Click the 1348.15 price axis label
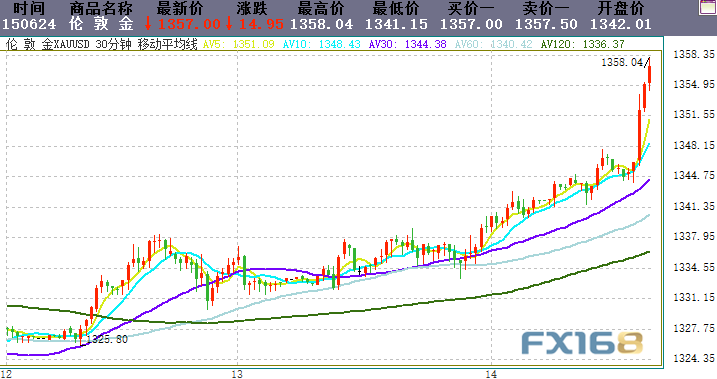 pos(693,145)
